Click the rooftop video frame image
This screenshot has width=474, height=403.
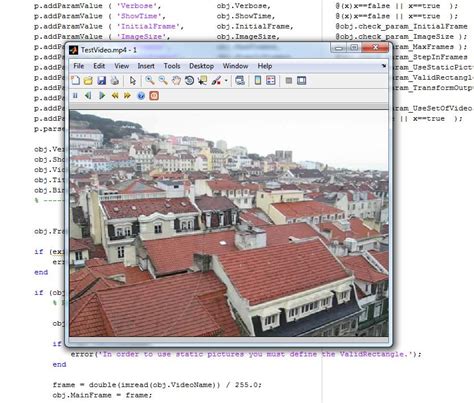point(229,223)
